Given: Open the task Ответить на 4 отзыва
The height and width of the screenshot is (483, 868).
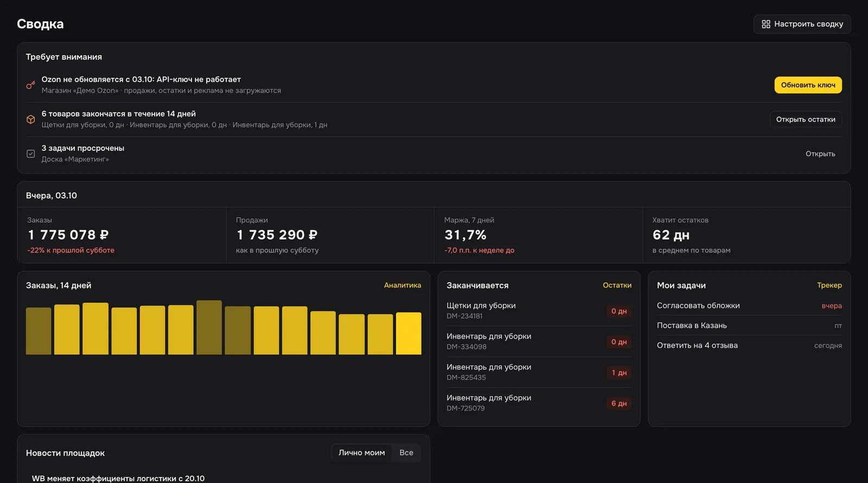Looking at the screenshot, I should (x=749, y=346).
